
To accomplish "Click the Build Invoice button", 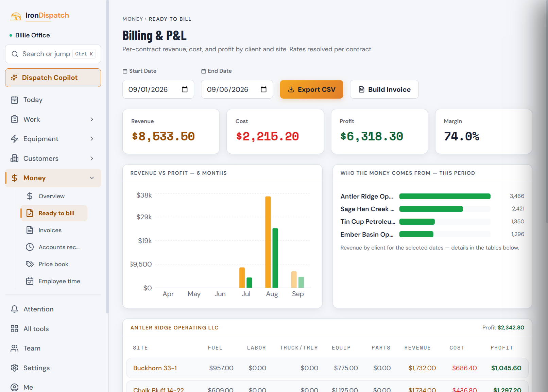I will [384, 89].
